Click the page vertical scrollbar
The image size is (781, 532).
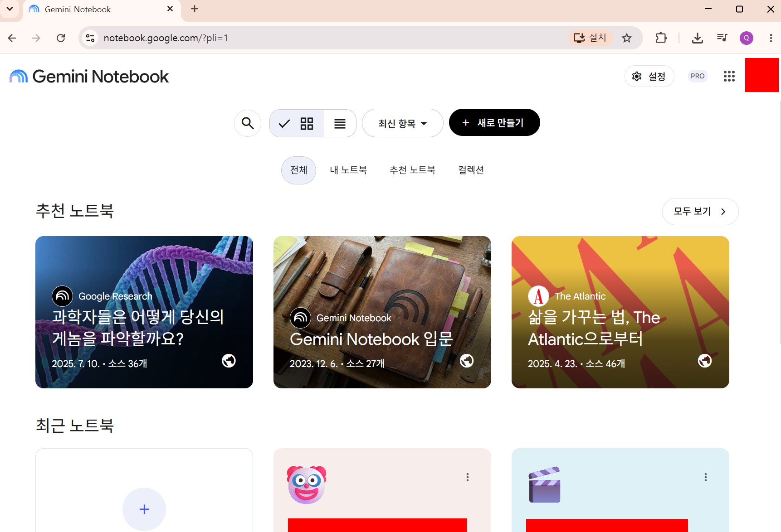tap(780, 222)
